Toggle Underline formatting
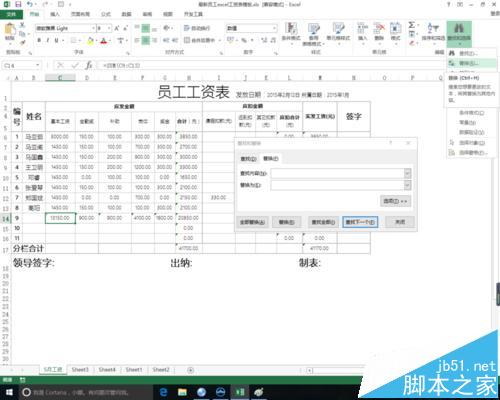 pyautogui.click(x=56, y=40)
